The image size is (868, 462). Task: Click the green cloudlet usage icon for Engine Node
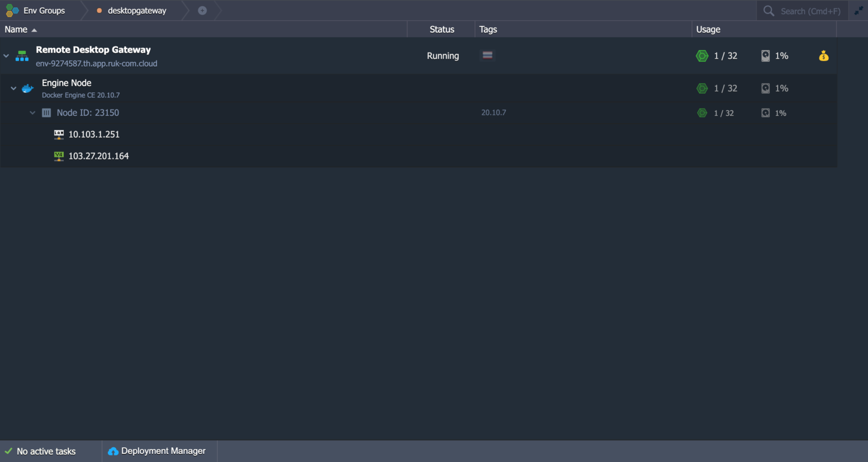702,88
